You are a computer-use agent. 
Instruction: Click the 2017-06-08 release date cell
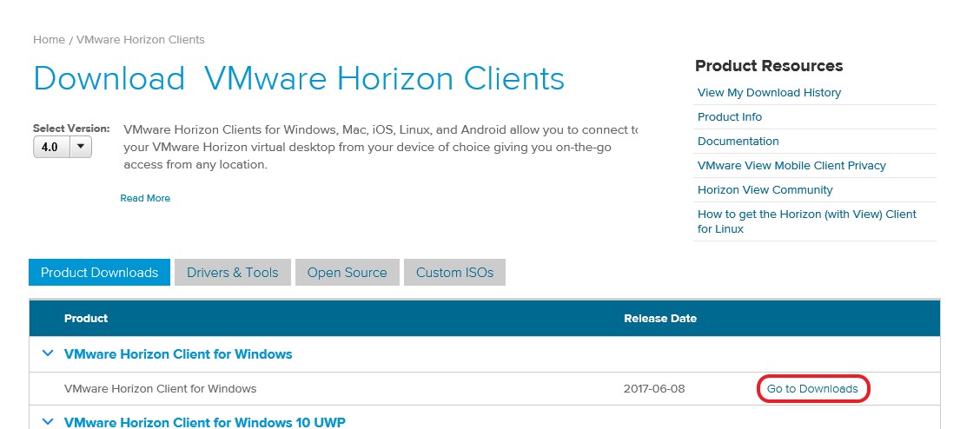click(653, 388)
